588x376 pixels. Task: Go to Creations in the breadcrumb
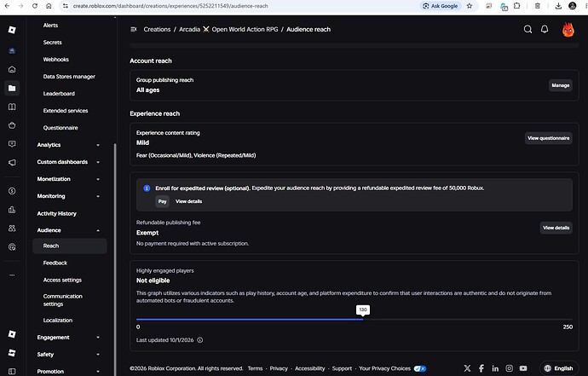click(x=157, y=29)
